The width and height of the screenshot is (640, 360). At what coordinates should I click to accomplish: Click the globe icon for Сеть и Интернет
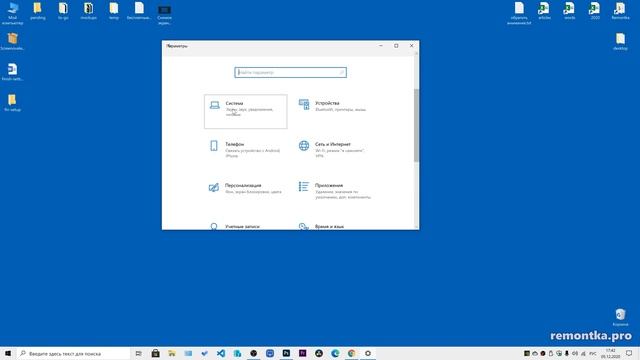304,145
